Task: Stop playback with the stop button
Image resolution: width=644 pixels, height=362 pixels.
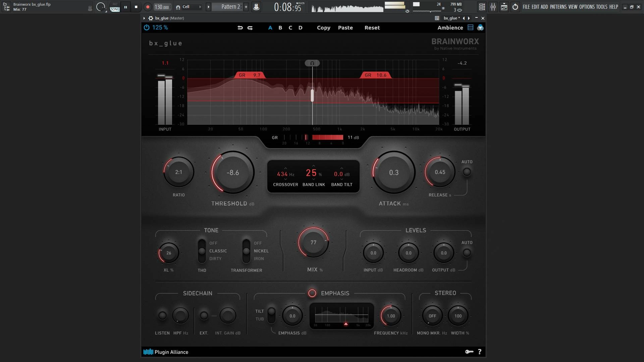Action: click(136, 7)
